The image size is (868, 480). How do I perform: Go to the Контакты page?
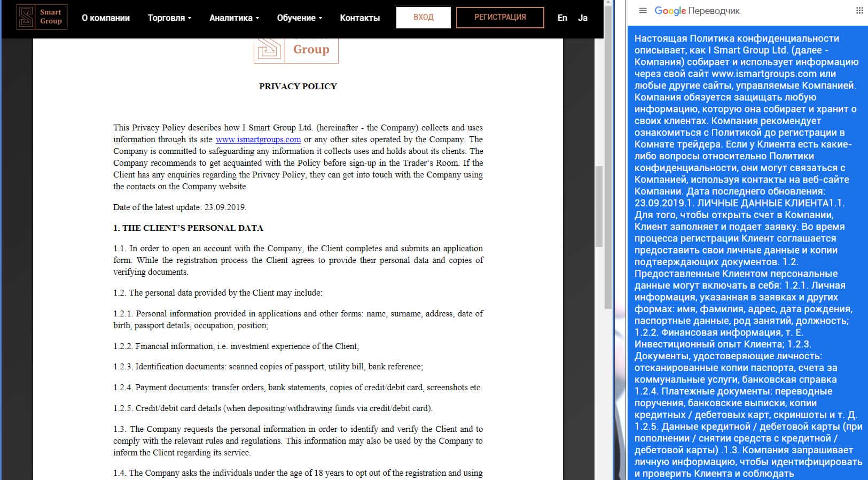(x=359, y=18)
